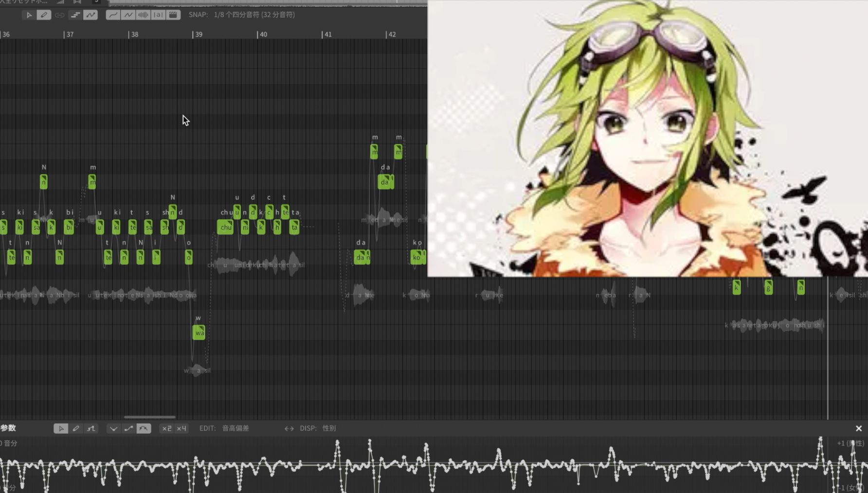Click the horizontal scrollbar thumb of piano roll
Viewport: 868px width, 493px height.
(x=150, y=417)
